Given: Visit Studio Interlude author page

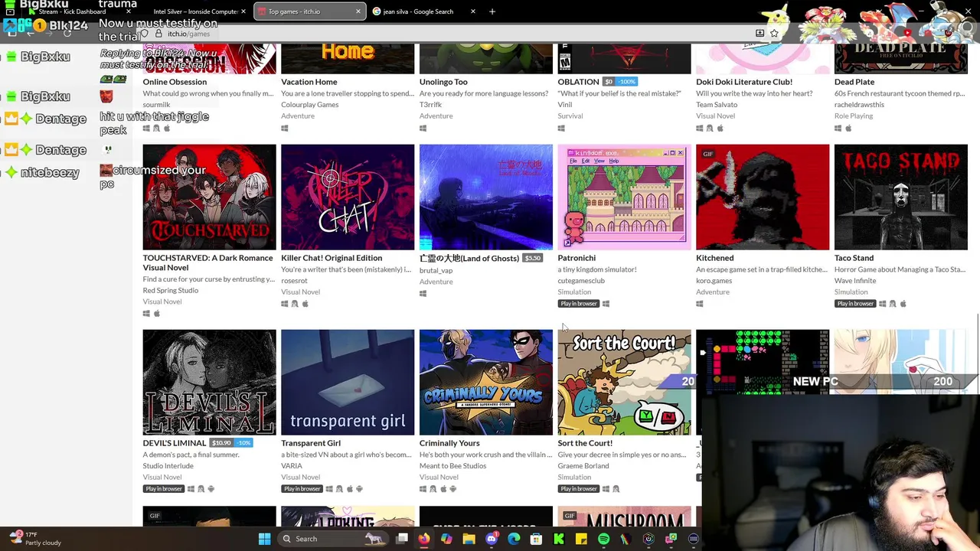Looking at the screenshot, I should (168, 466).
